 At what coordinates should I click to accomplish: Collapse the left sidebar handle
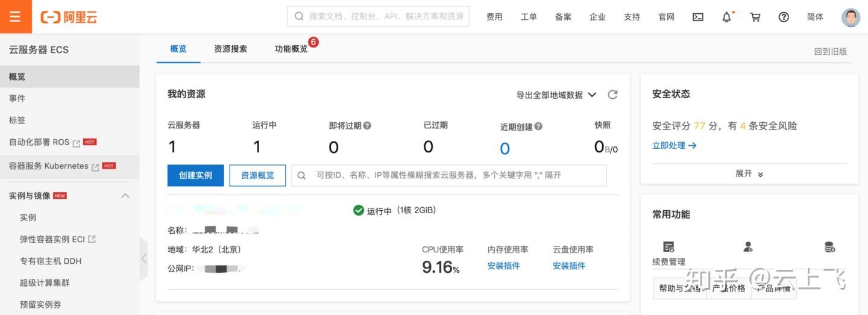[x=143, y=259]
